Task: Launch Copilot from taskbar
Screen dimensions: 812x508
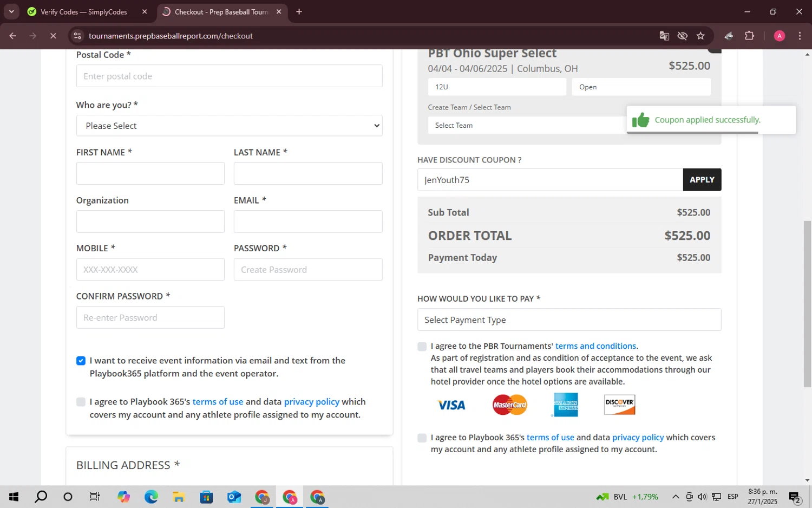Action: (x=123, y=497)
